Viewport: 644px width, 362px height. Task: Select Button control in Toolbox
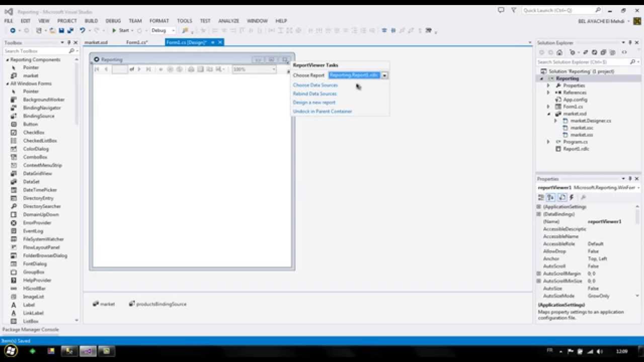(x=30, y=124)
